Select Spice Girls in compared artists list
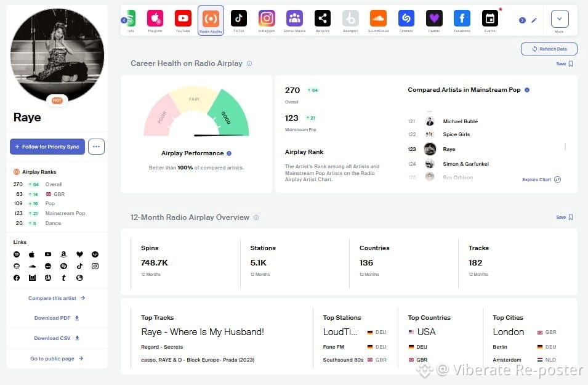 [x=456, y=134]
